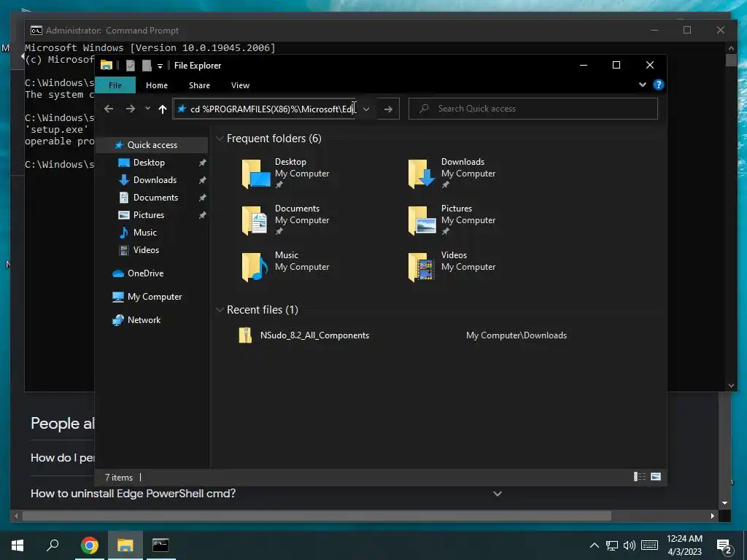The height and width of the screenshot is (560, 747).
Task: Open the Windows Start menu
Action: pos(18,545)
